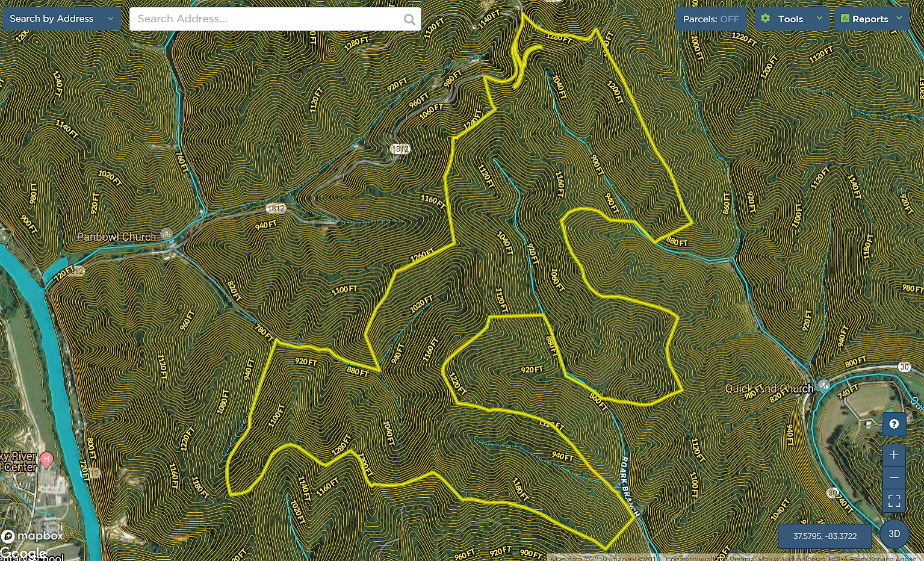Screen dimensions: 924x561
Task: Zoom in with the plus button
Action: click(894, 455)
